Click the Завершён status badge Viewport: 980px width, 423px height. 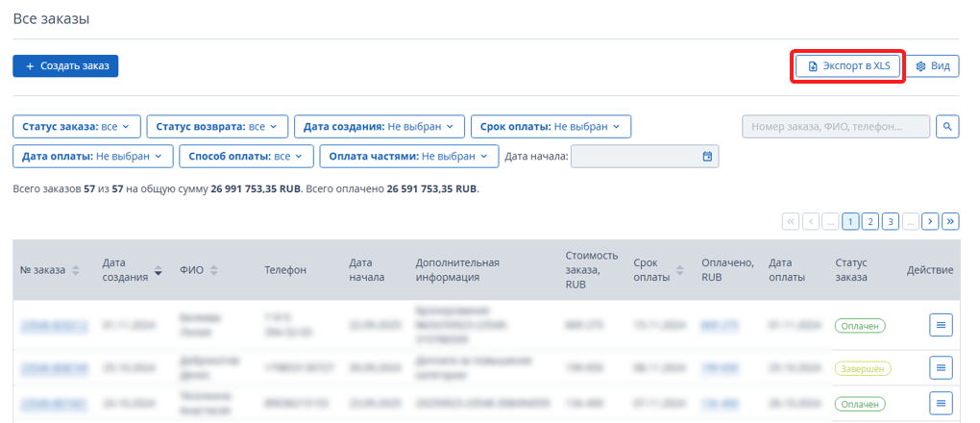click(863, 369)
